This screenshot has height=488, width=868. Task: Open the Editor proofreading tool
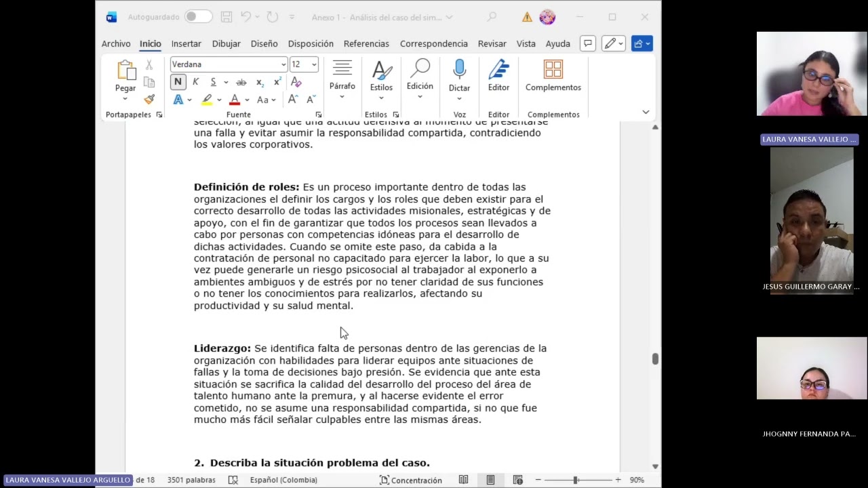coord(498,75)
